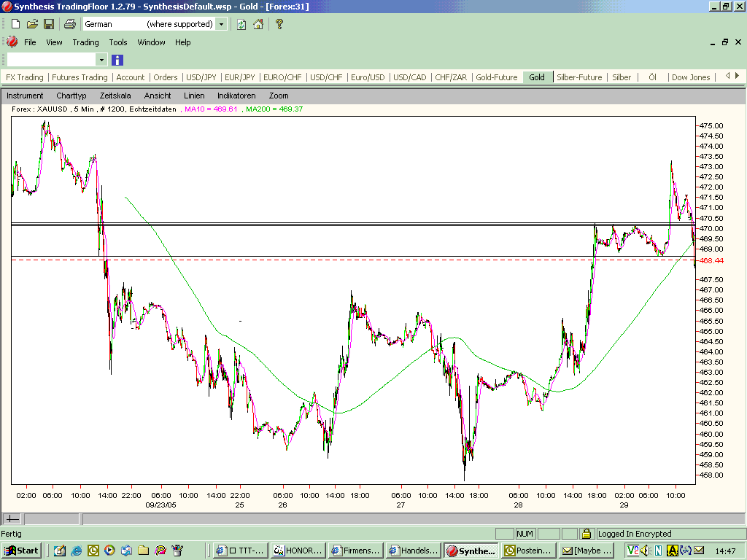Restore the inner chart window
Image resolution: width=747 pixels, height=560 pixels.
pyautogui.click(x=725, y=42)
